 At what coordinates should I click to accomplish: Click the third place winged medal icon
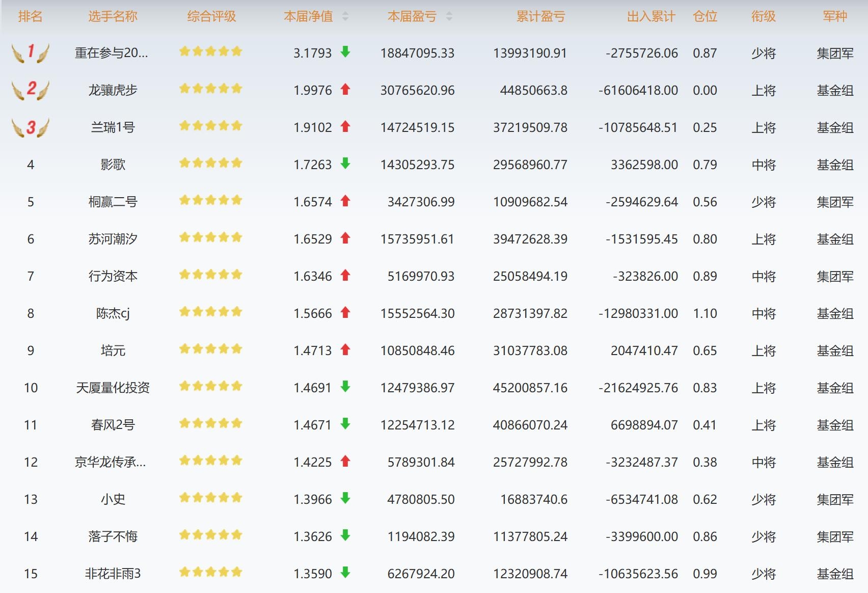(x=31, y=127)
